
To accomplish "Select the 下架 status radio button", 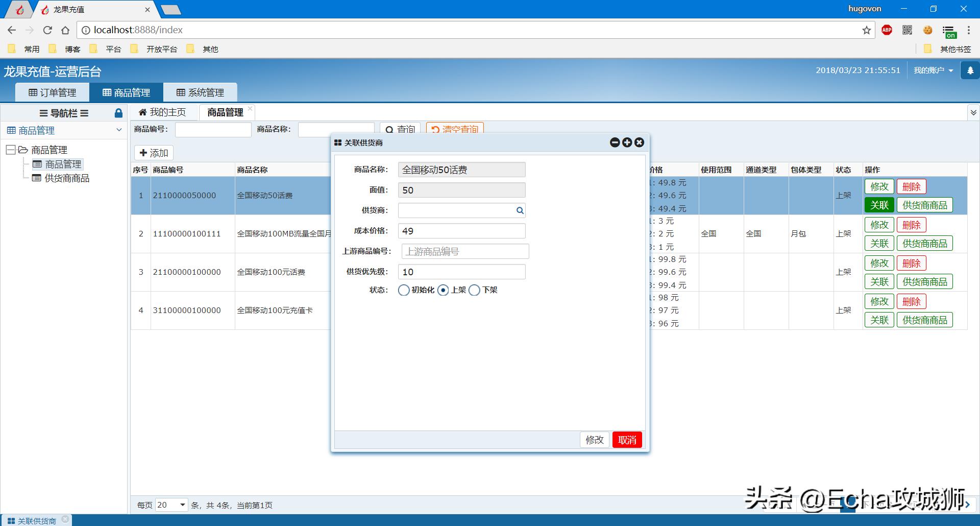I will pyautogui.click(x=474, y=290).
